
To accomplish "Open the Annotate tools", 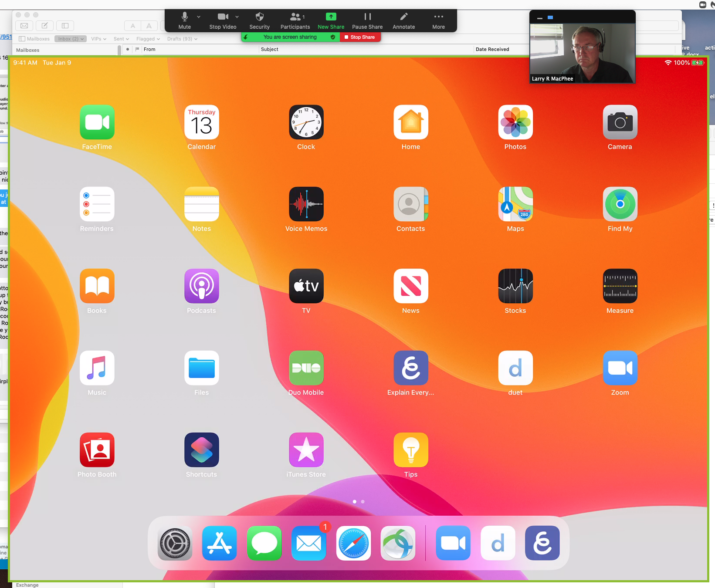I will tap(404, 20).
